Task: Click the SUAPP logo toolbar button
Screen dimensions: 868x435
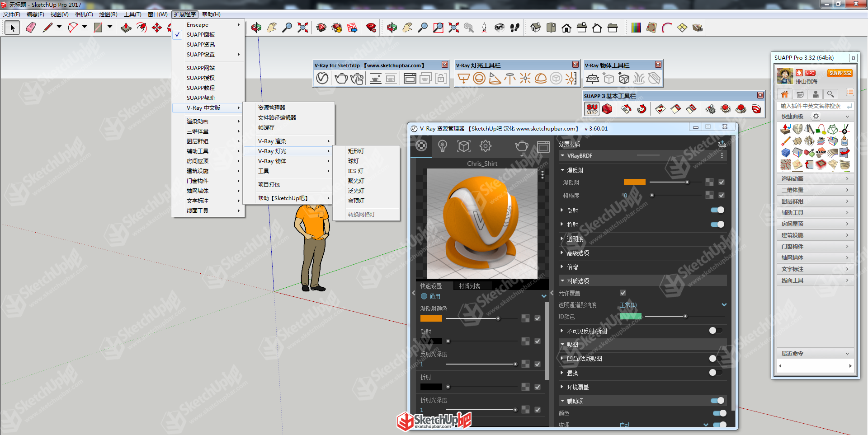Action: (592, 109)
